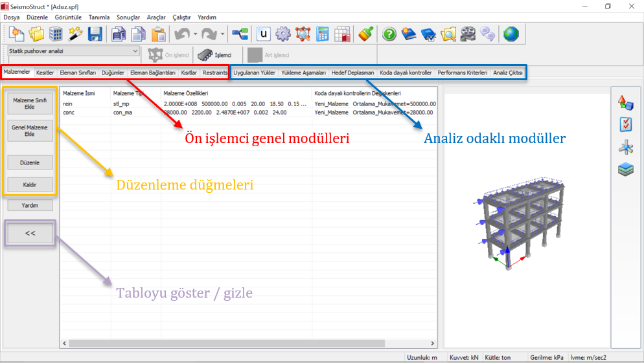Open the Hedef Deplasman tab
Image resolution: width=644 pixels, height=363 pixels.
tap(352, 72)
